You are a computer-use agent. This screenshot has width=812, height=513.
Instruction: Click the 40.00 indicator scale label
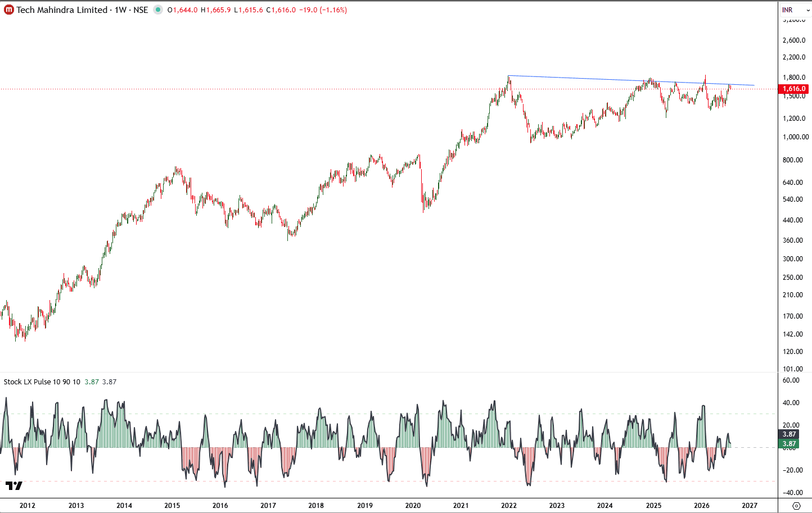tap(791, 403)
